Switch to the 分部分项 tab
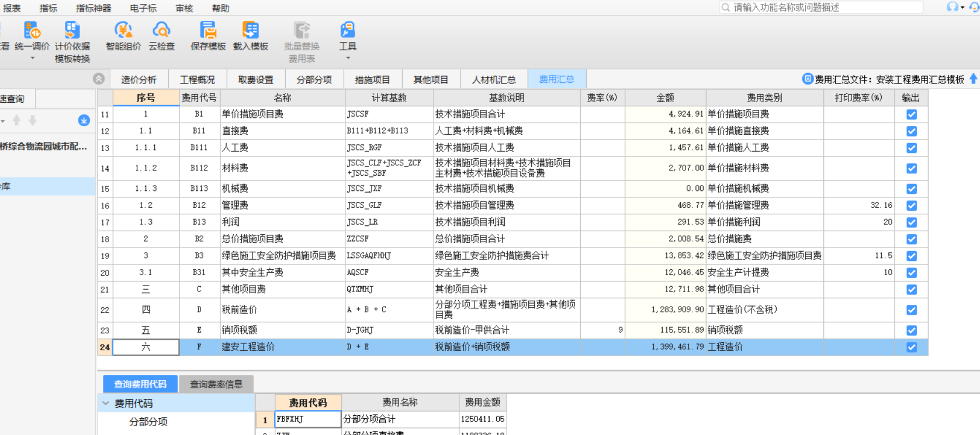Screen dimensions: 980x435 314,79
